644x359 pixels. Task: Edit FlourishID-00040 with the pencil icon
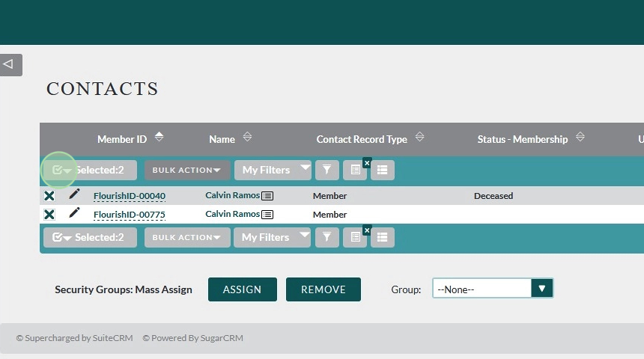pyautogui.click(x=74, y=194)
